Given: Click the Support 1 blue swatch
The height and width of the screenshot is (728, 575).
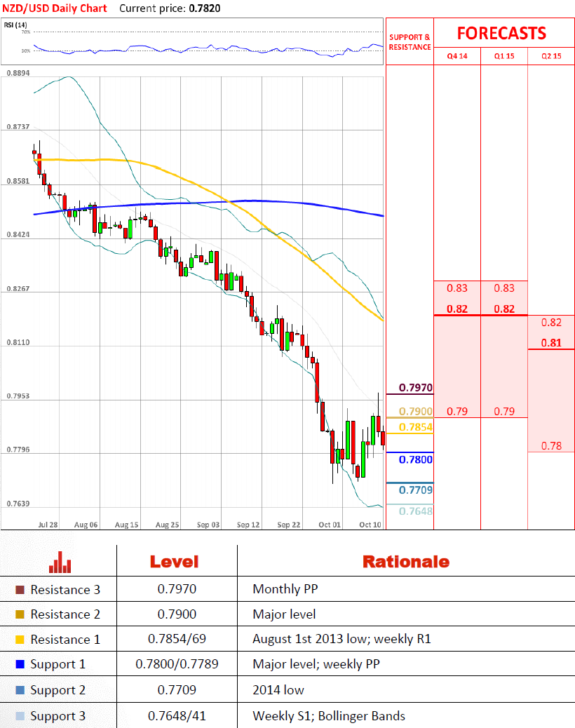Looking at the screenshot, I should click(x=20, y=664).
